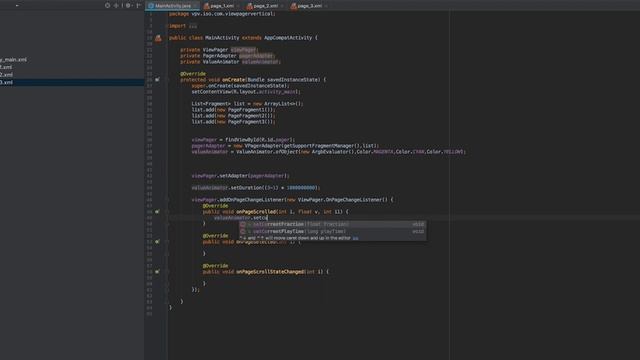Open the page_2.xml editor tab
The width and height of the screenshot is (640, 360).
click(266, 6)
